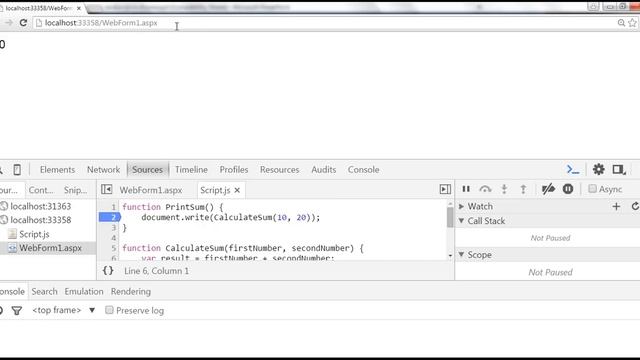
Task: Open the Rendering drawer tab
Action: 131,291
